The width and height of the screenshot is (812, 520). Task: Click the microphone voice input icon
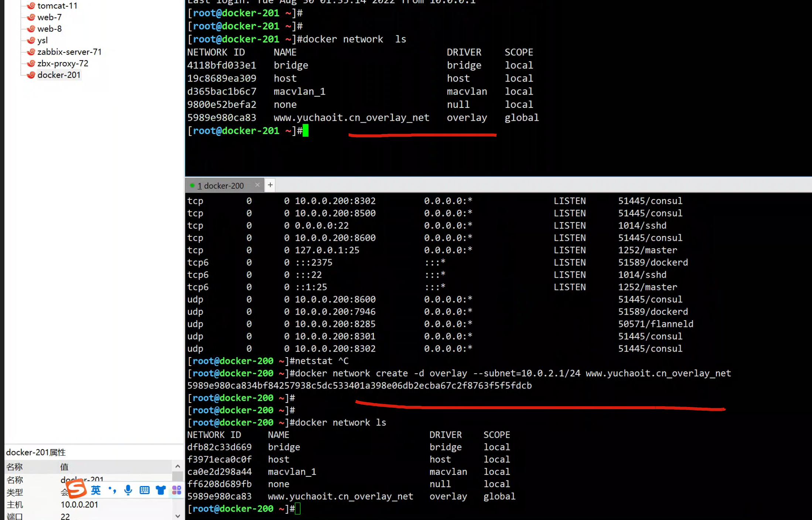point(128,490)
